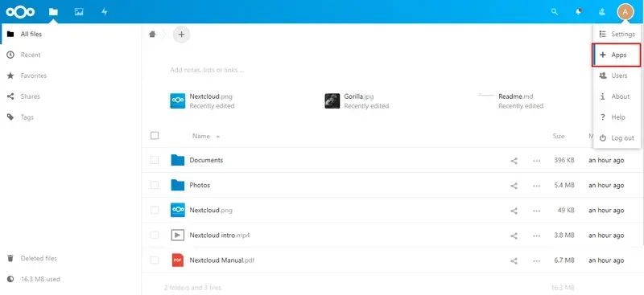Image resolution: width=644 pixels, height=295 pixels.
Task: Share the Documents folder
Action: [514, 161]
